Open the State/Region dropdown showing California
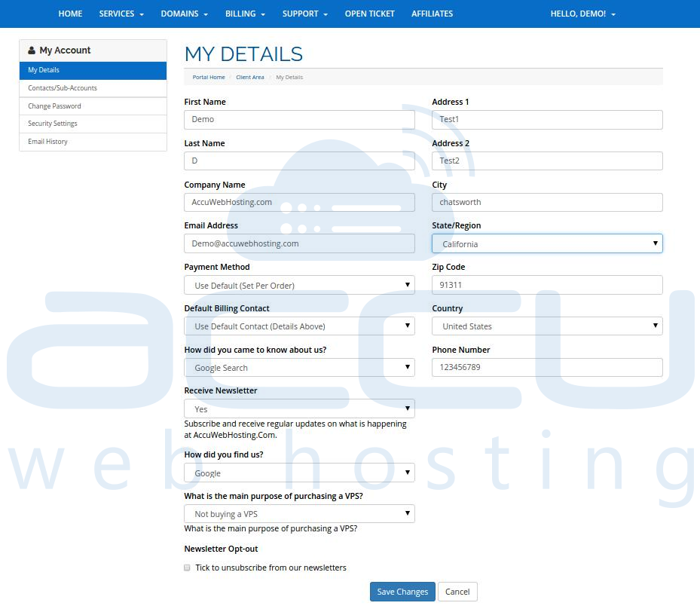This screenshot has height=612, width=700. coord(547,243)
